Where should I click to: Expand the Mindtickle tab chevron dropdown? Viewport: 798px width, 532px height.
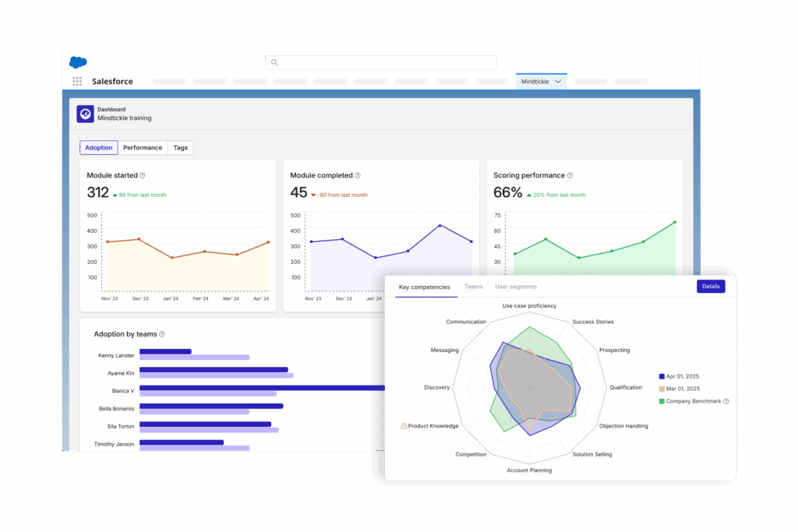(x=559, y=79)
